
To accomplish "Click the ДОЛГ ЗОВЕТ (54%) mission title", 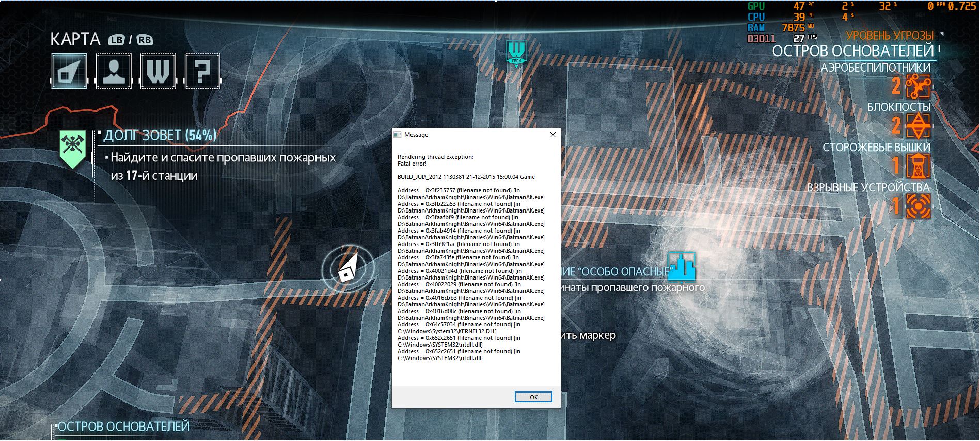I will [x=160, y=135].
